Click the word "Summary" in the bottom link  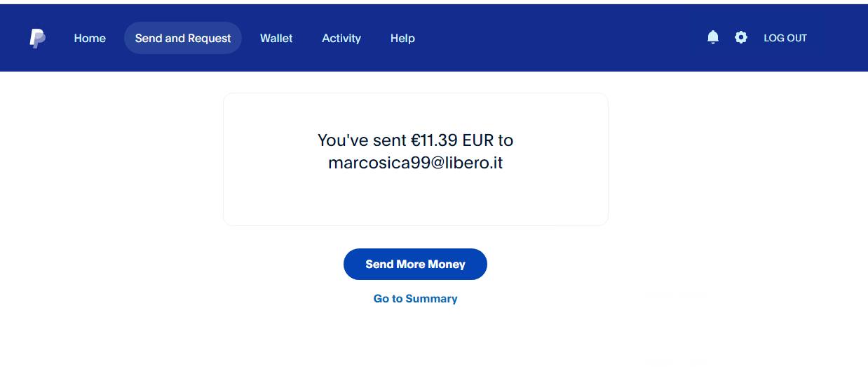431,299
